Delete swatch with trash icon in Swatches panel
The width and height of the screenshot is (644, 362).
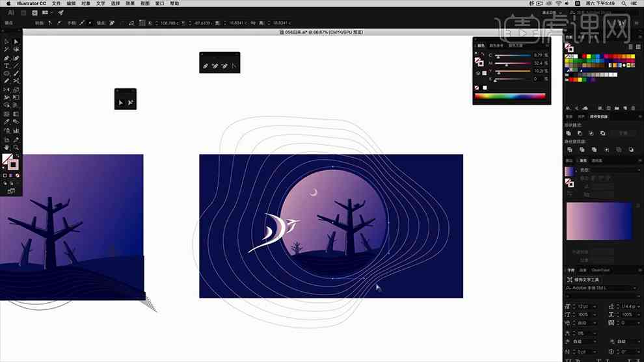tap(634, 108)
